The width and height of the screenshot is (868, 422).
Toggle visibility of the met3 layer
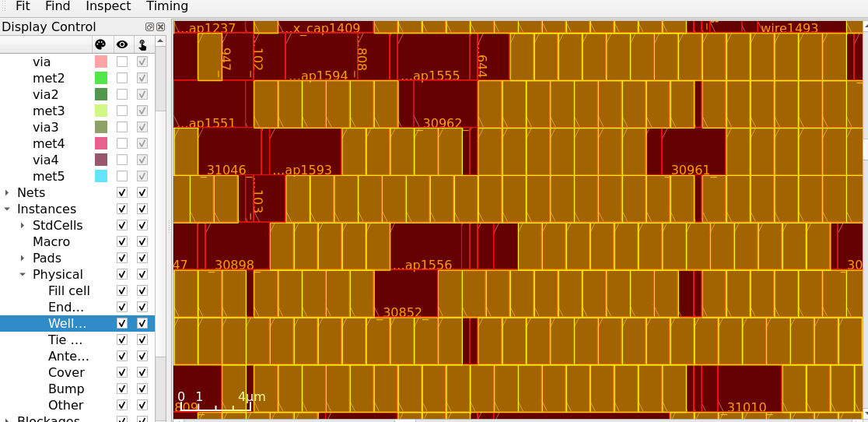tap(122, 111)
